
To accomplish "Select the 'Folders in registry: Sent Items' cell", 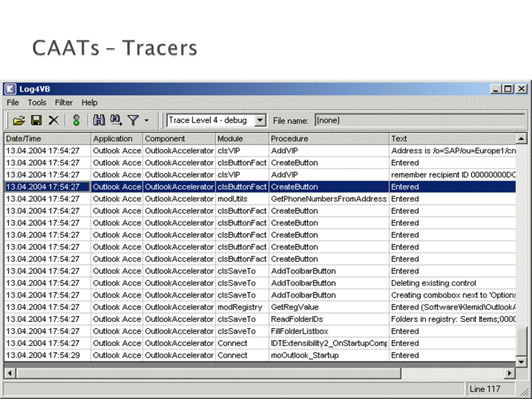I will (x=453, y=319).
